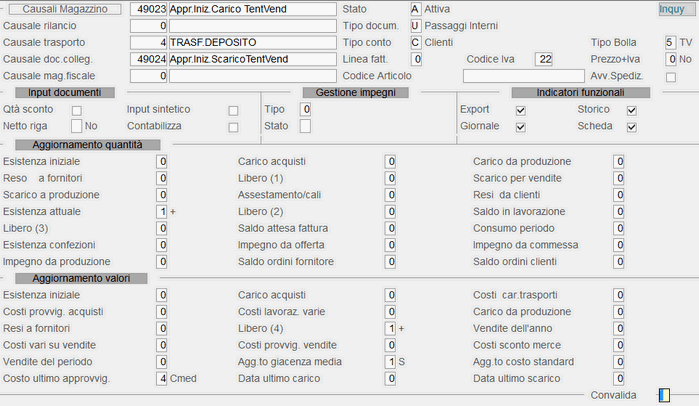Enable the Qtà sconto checkbox

click(77, 111)
